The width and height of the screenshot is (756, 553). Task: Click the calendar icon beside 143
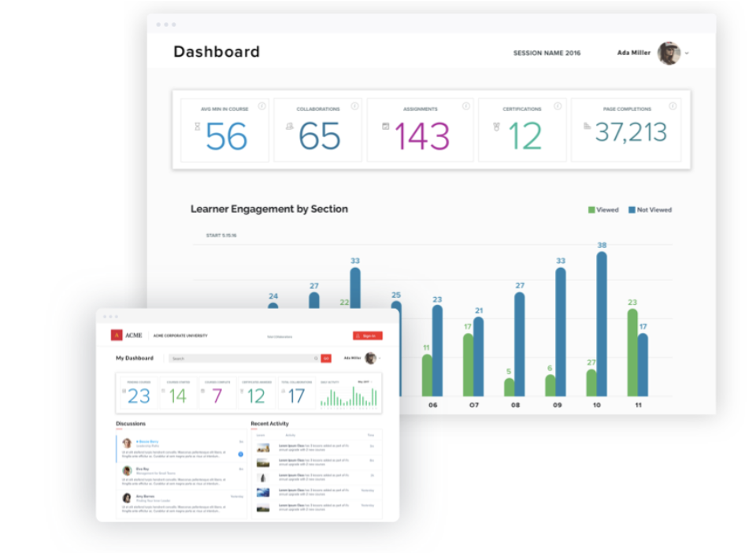tap(386, 126)
